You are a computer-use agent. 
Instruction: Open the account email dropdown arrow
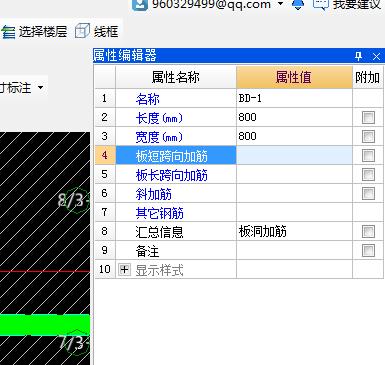click(x=281, y=4)
